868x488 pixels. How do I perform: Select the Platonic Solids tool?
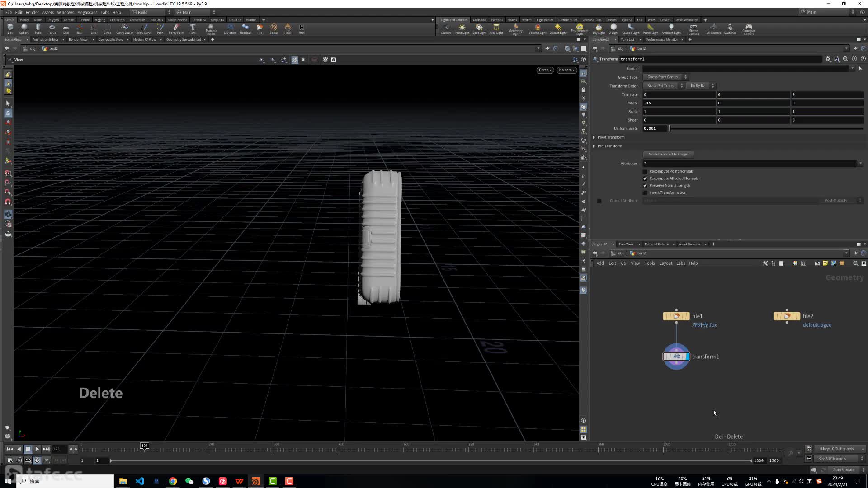coord(211,29)
